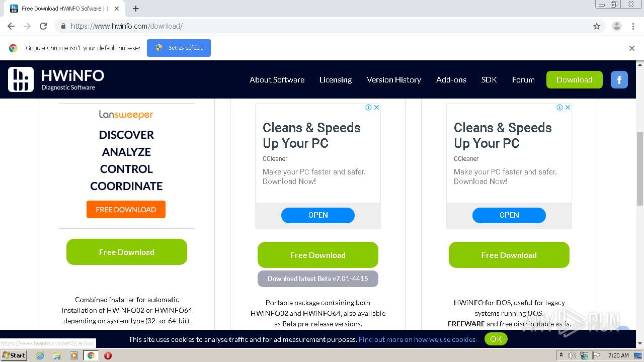Click the HWiNFO logo

(56, 79)
